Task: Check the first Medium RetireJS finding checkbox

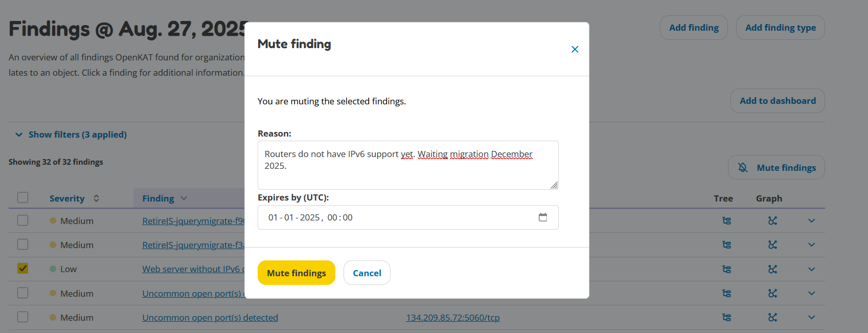Action: pyautogui.click(x=22, y=220)
